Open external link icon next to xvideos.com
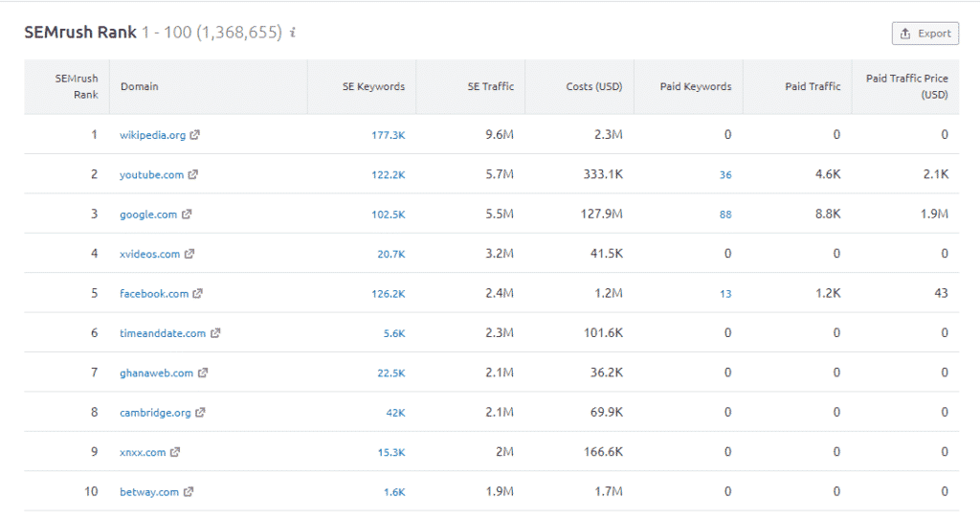Screen dimensions: 980x520 pos(189,254)
